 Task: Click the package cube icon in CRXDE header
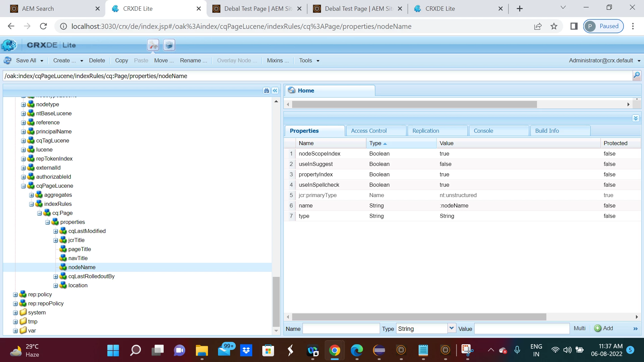pyautogui.click(x=169, y=45)
